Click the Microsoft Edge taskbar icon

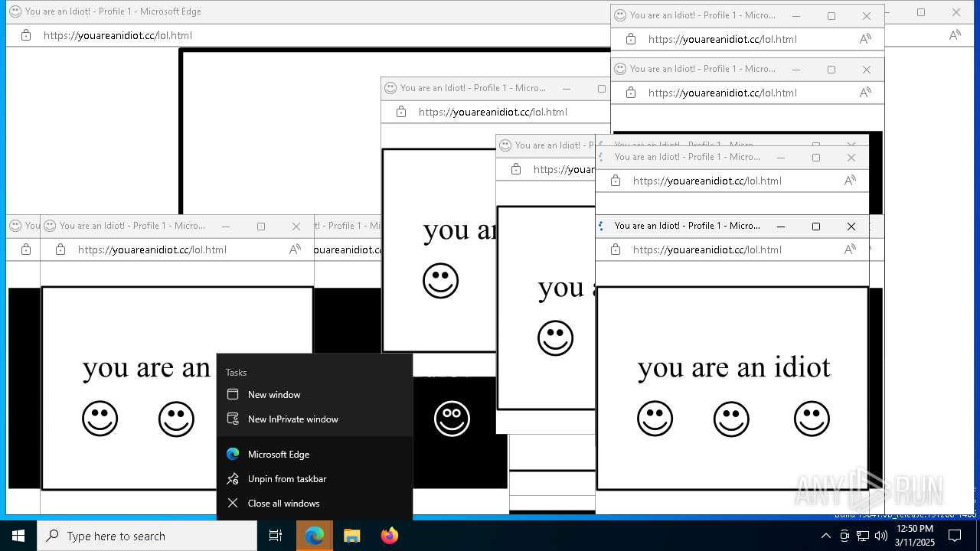(315, 536)
